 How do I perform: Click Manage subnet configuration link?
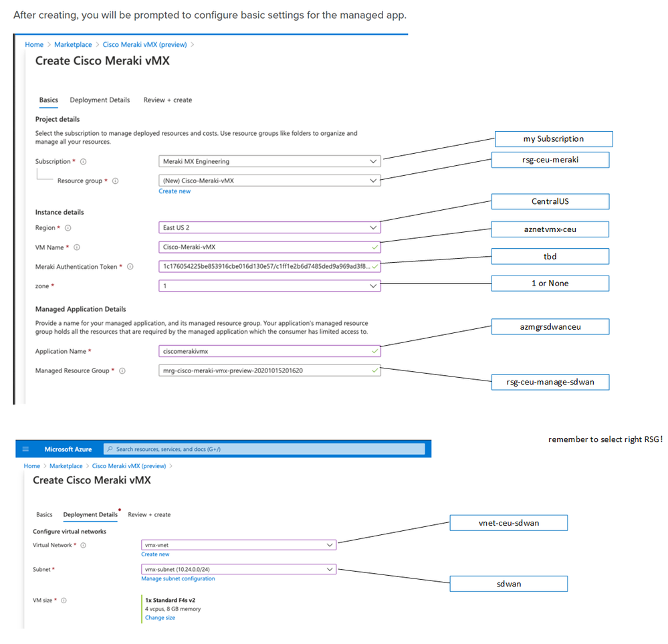[x=178, y=578]
